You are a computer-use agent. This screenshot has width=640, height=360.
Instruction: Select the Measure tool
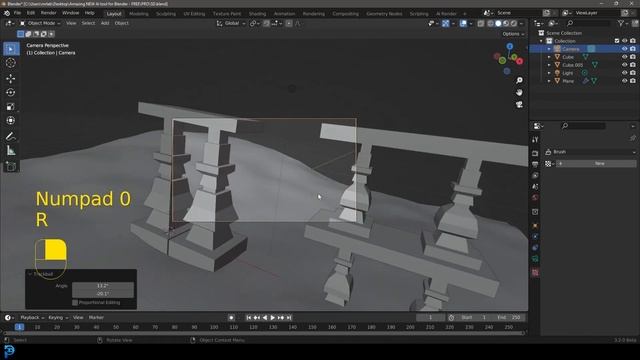(x=11, y=151)
